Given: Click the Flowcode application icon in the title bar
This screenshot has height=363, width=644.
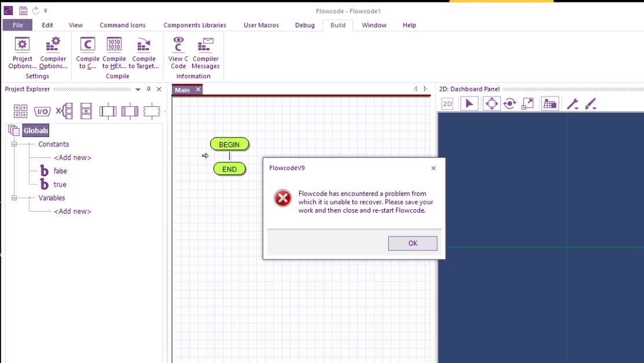Looking at the screenshot, I should pos(8,10).
